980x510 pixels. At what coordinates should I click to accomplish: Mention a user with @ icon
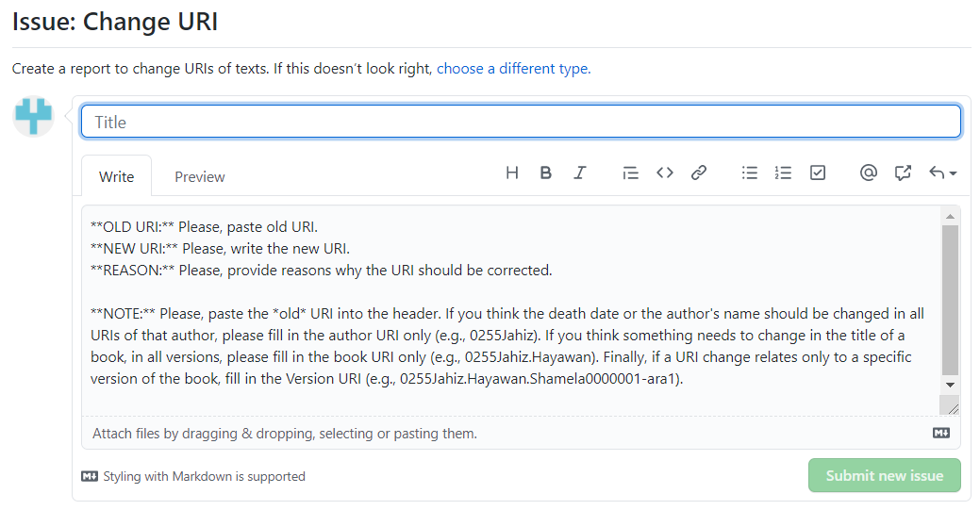tap(869, 173)
